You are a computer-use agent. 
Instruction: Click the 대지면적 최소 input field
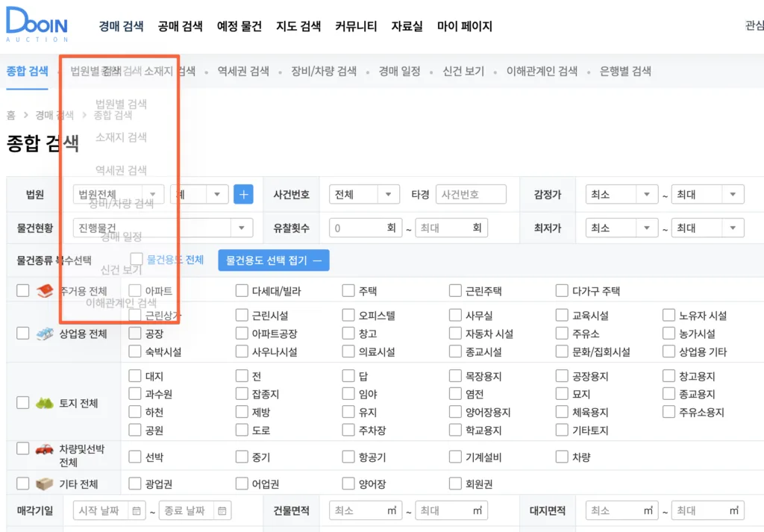pyautogui.click(x=621, y=510)
